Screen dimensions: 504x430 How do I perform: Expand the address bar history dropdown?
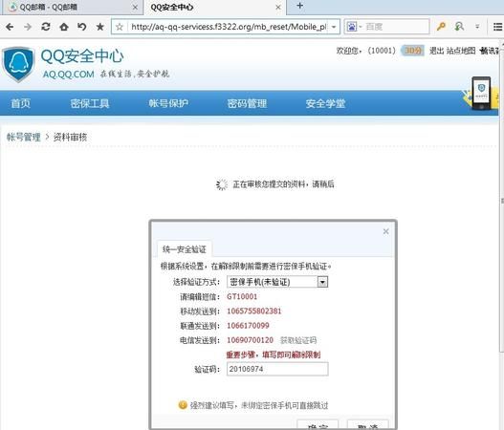coord(334,27)
